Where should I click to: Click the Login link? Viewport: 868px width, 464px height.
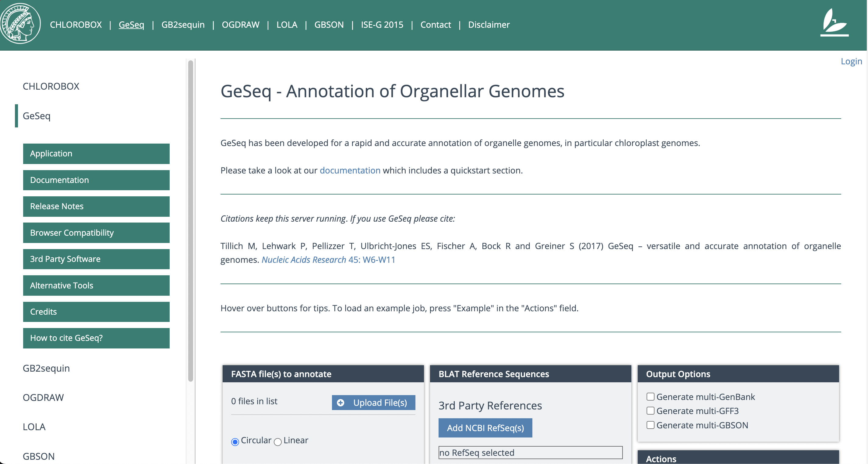(851, 61)
